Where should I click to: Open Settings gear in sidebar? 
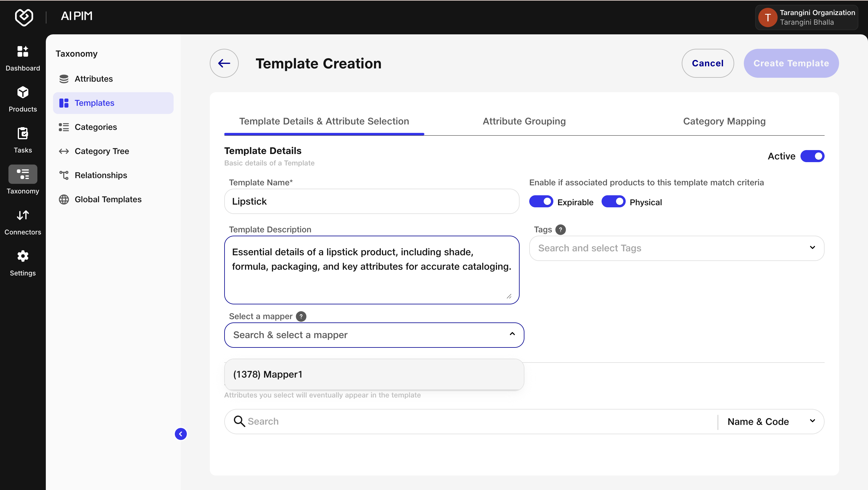point(23,264)
